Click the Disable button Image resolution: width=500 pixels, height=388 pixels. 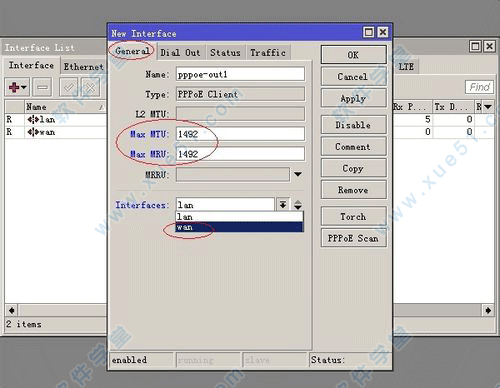(x=353, y=125)
